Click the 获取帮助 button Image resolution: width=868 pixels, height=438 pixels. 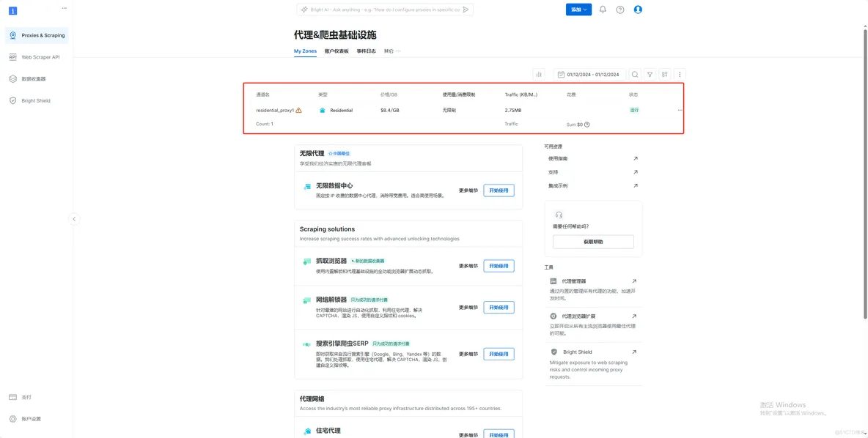[593, 242]
